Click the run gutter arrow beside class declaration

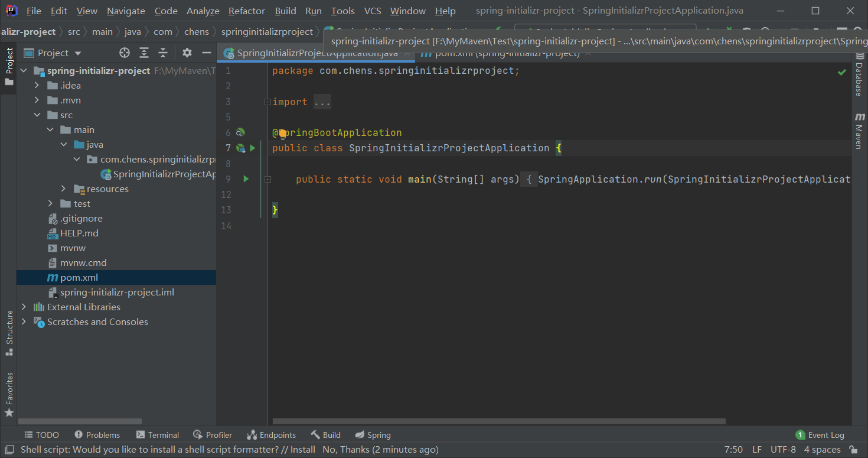click(253, 148)
